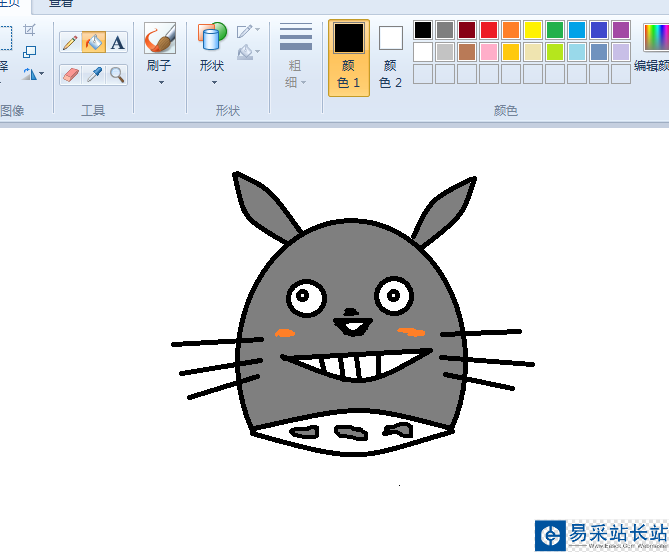This screenshot has height=552, width=669.
Task: Select the Eraser tool
Action: click(x=70, y=74)
